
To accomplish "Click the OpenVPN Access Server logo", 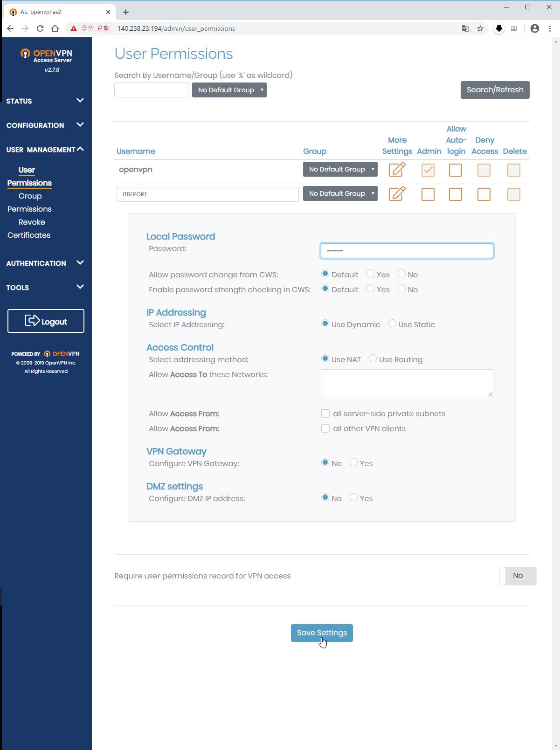I will coord(46,56).
